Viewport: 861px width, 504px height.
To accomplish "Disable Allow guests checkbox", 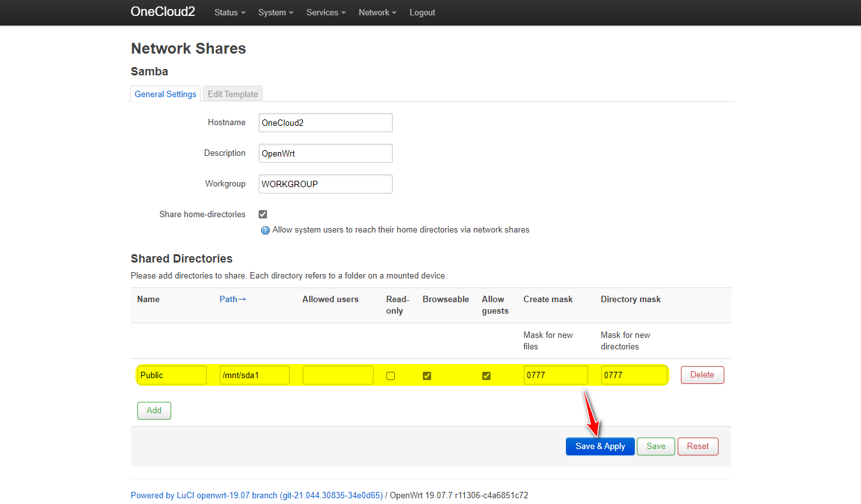I will pos(486,376).
